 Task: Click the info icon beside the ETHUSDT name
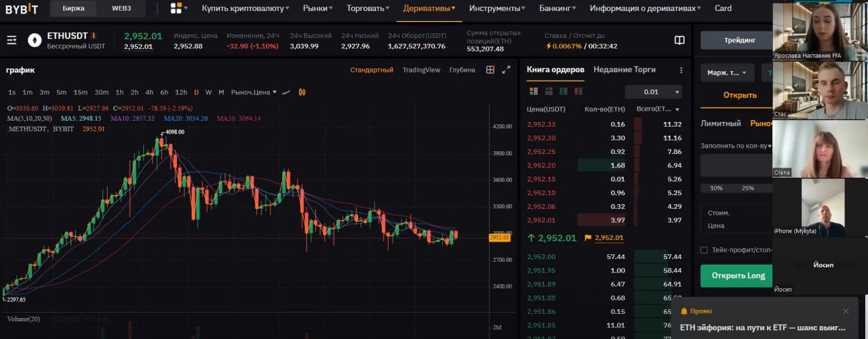[94, 35]
